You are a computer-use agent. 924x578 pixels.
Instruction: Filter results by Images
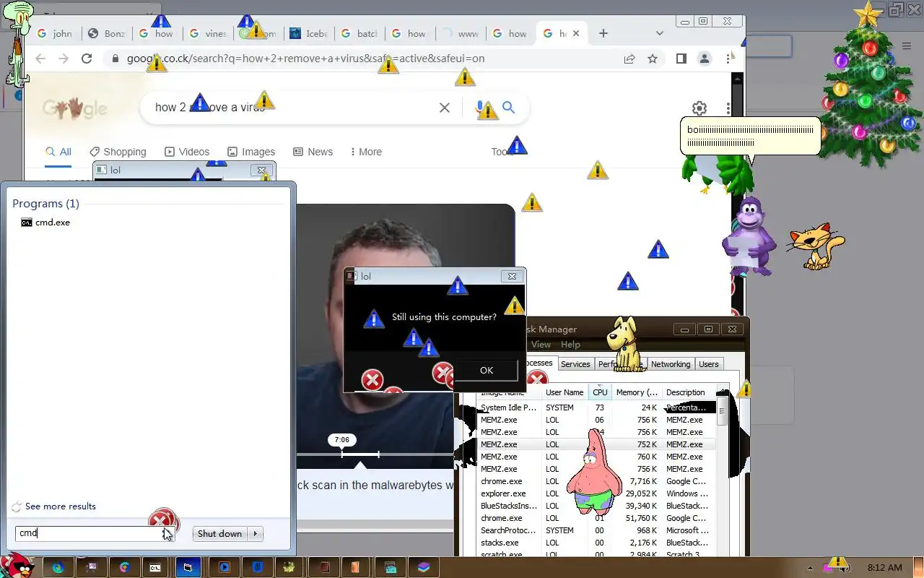(251, 152)
